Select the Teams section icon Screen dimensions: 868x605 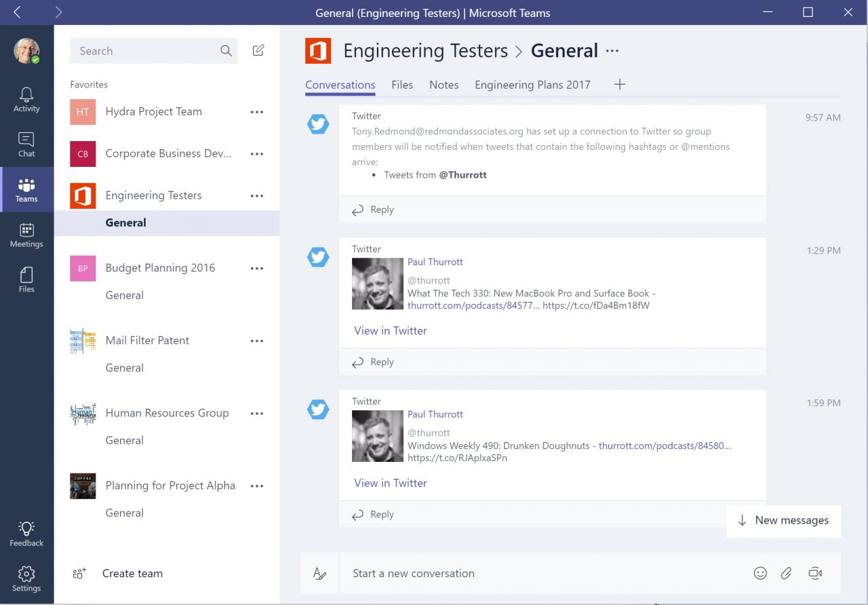click(26, 190)
